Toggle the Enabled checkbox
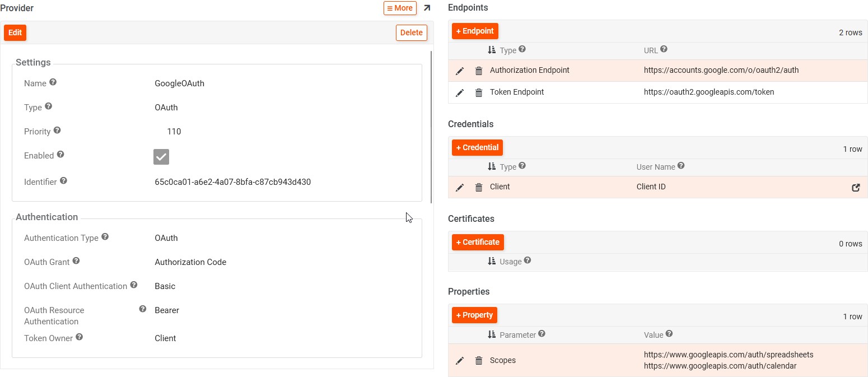Viewport: 868px width, 377px height. point(161,157)
